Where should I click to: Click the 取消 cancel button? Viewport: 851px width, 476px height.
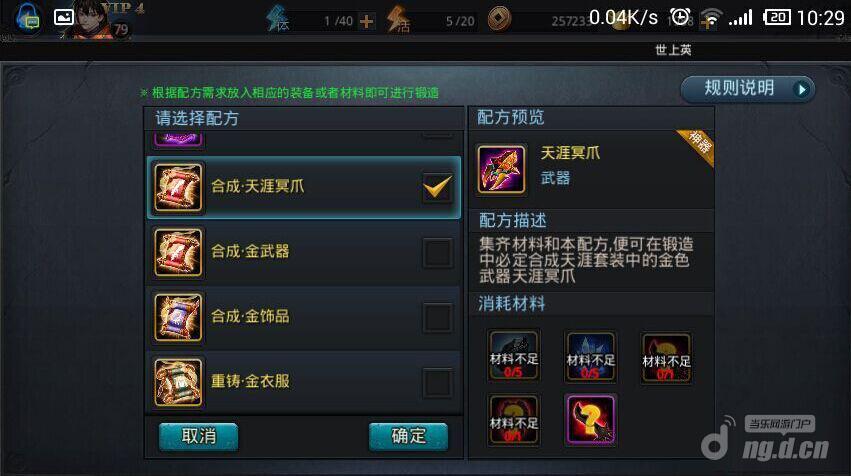pos(199,436)
